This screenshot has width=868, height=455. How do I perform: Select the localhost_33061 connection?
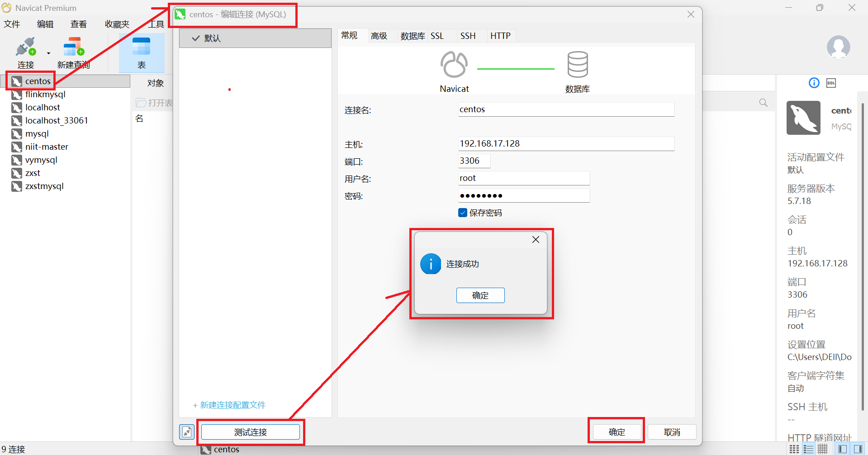pyautogui.click(x=57, y=120)
